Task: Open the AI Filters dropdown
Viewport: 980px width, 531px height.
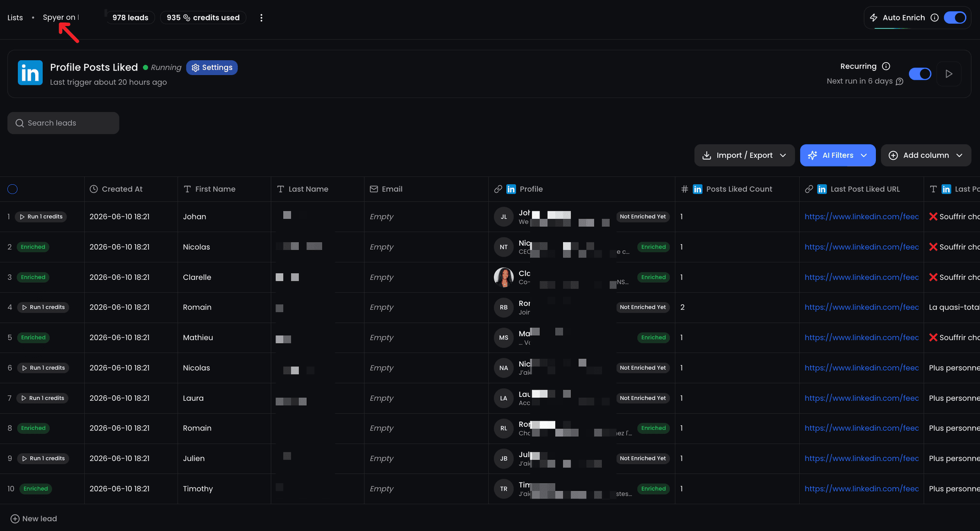Action: click(x=838, y=155)
